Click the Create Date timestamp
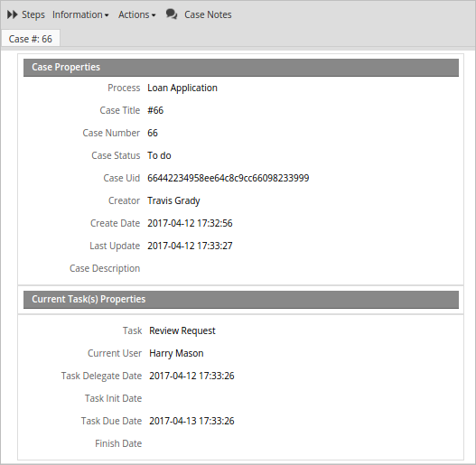The image size is (476, 465). tap(190, 223)
